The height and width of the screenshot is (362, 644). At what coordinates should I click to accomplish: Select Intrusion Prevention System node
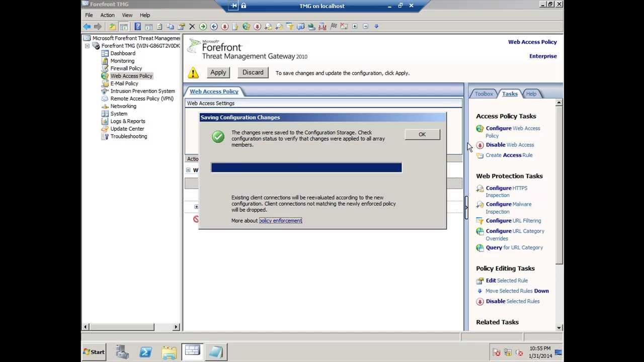[143, 91]
